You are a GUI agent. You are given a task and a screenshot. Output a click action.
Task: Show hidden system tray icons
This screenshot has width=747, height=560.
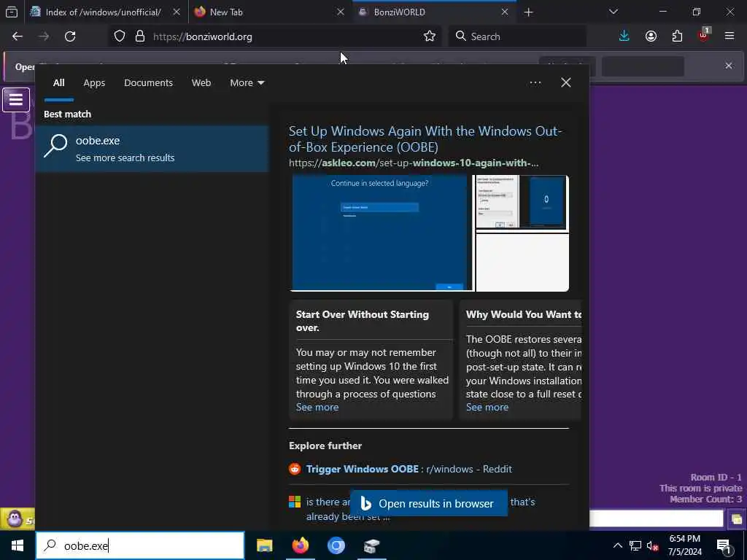[617, 545]
